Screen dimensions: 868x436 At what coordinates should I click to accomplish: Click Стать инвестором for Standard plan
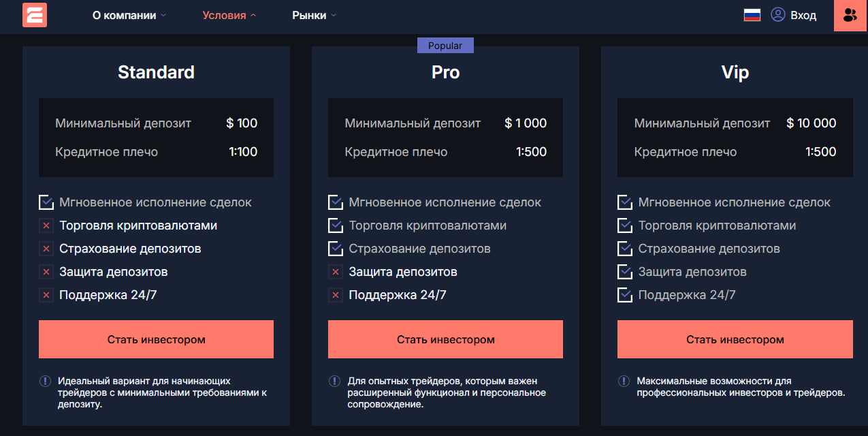pos(156,339)
